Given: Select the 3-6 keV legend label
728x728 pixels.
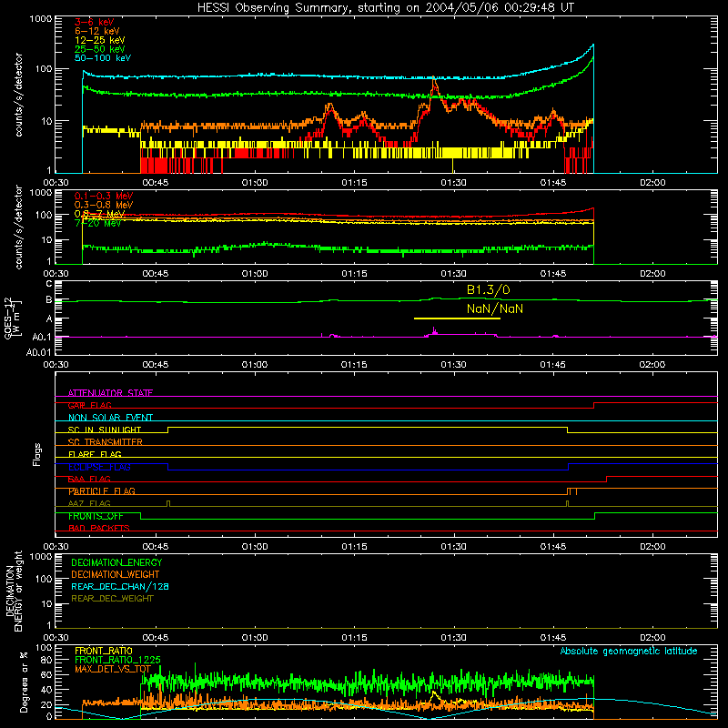Looking at the screenshot, I should (x=95, y=22).
